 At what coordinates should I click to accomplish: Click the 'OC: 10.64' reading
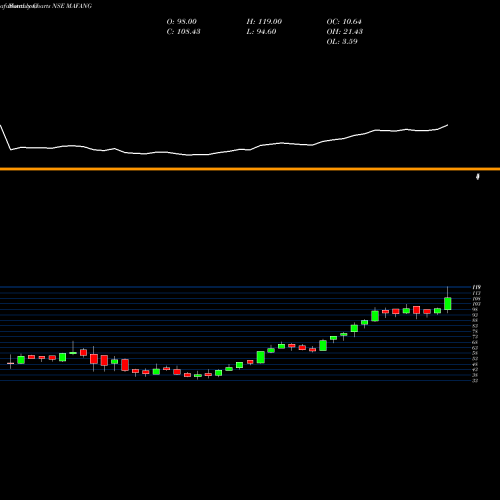pyautogui.click(x=344, y=22)
